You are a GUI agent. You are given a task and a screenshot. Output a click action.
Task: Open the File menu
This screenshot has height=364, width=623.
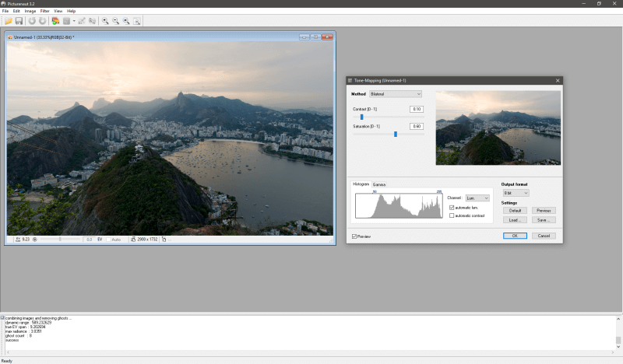pyautogui.click(x=5, y=11)
